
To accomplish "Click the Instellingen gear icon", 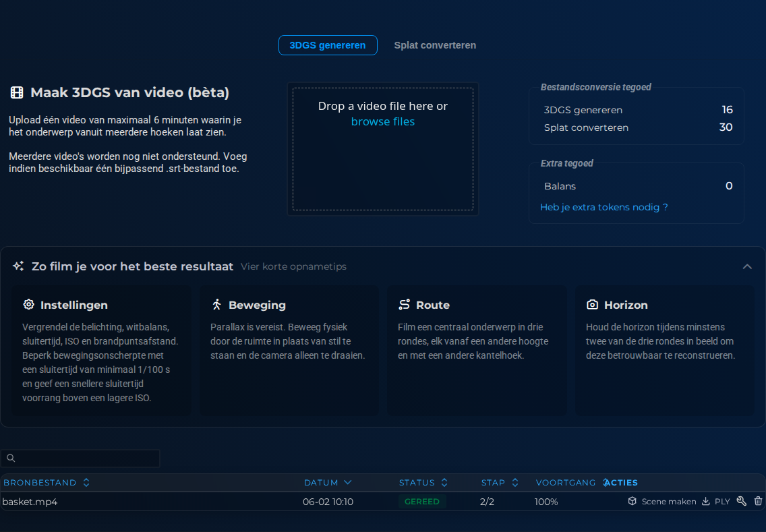I will [x=29, y=304].
